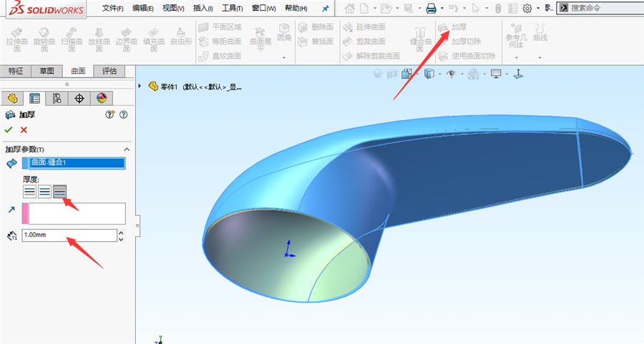Click the 解除剪裁曲面 untrim surface tool
Image resolution: width=644 pixels, height=344 pixels.
[371, 56]
